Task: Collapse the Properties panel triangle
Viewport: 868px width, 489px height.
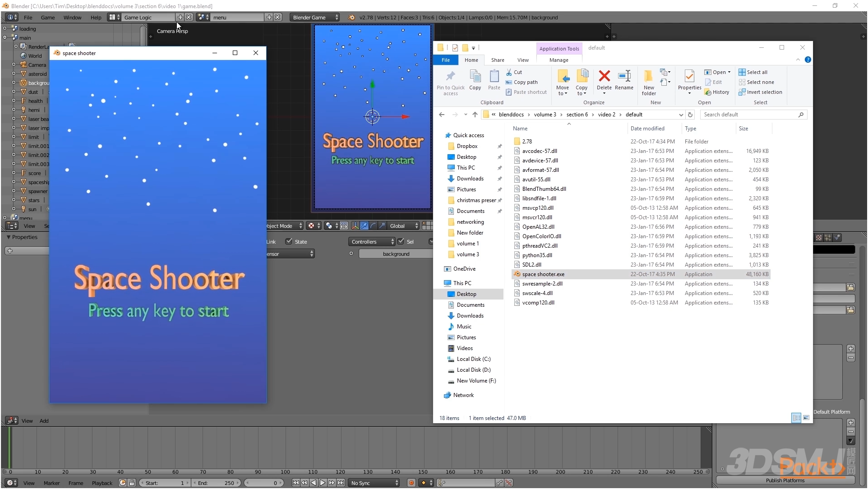Action: (8, 237)
